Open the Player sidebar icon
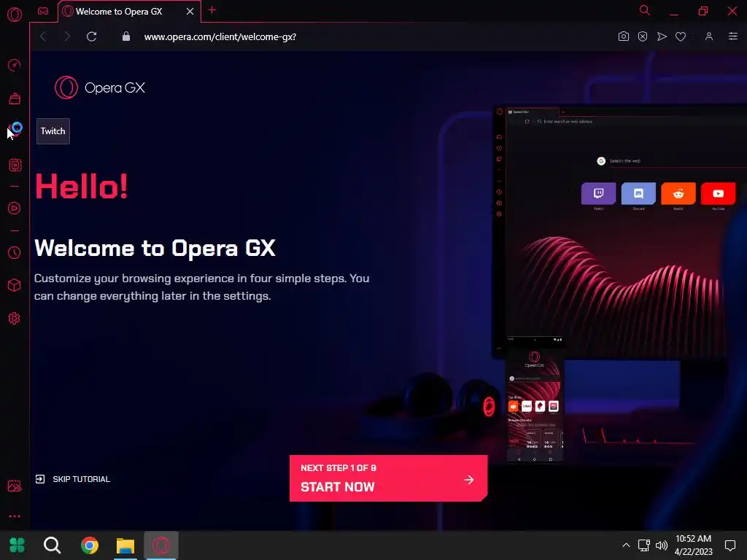747x560 pixels. [15, 208]
